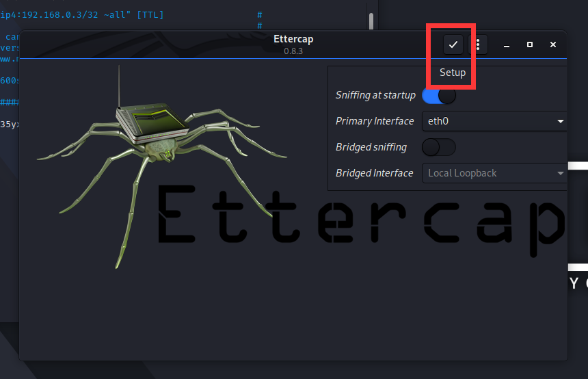Screen dimensions: 588x379
Task: Maximize the Ettercap window
Action: (530, 44)
